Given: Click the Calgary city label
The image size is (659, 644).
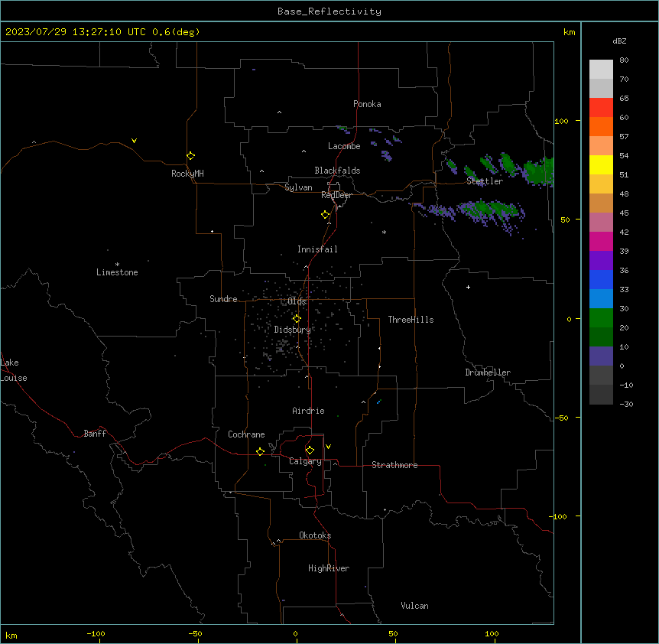Looking at the screenshot, I should click(x=305, y=461).
